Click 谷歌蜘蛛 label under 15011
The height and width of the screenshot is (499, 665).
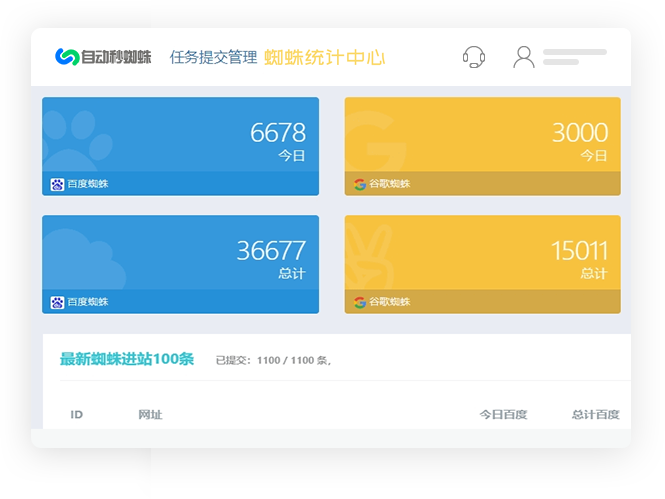click(x=390, y=302)
